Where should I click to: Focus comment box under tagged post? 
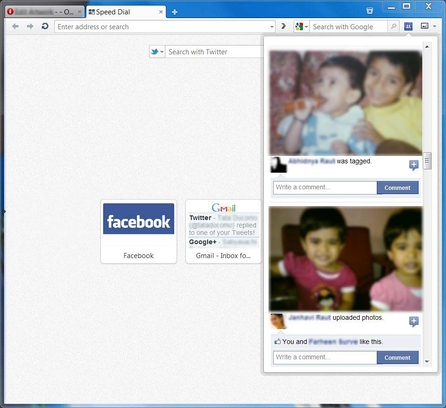click(325, 187)
